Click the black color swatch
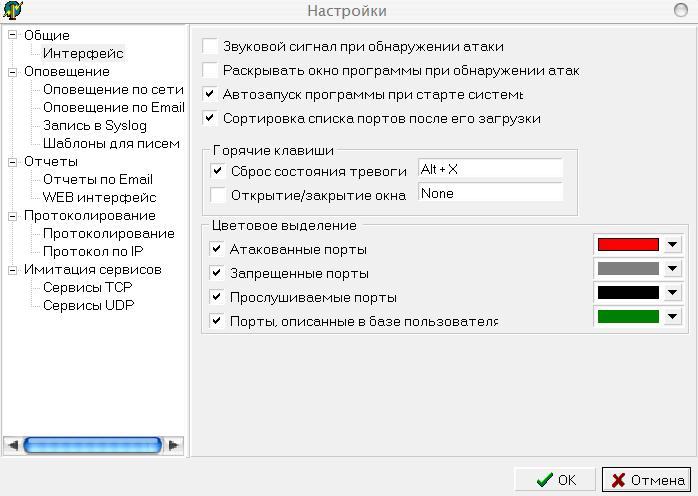 (x=628, y=293)
